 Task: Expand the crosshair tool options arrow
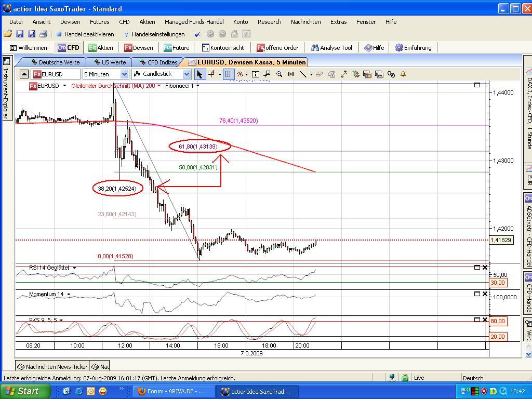pyautogui.click(x=219, y=74)
